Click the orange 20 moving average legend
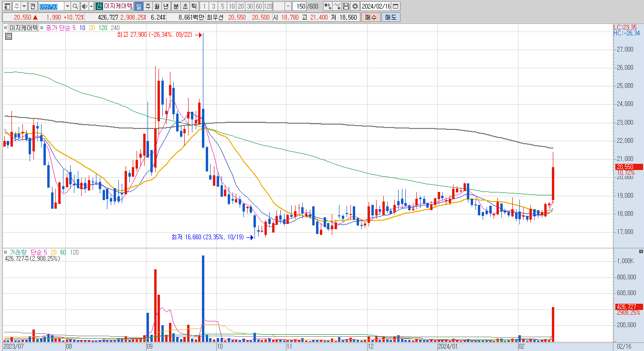 (92, 28)
